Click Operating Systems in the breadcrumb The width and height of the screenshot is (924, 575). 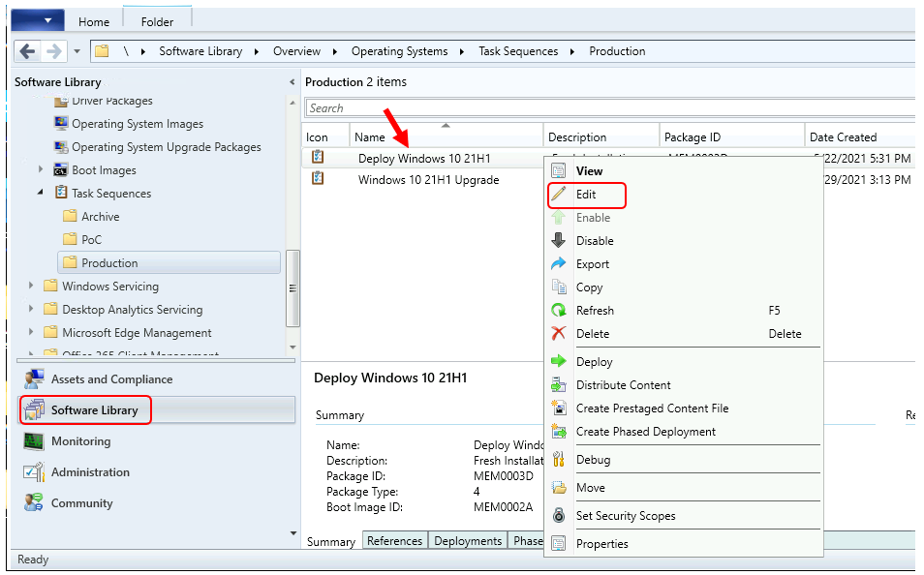click(x=400, y=51)
